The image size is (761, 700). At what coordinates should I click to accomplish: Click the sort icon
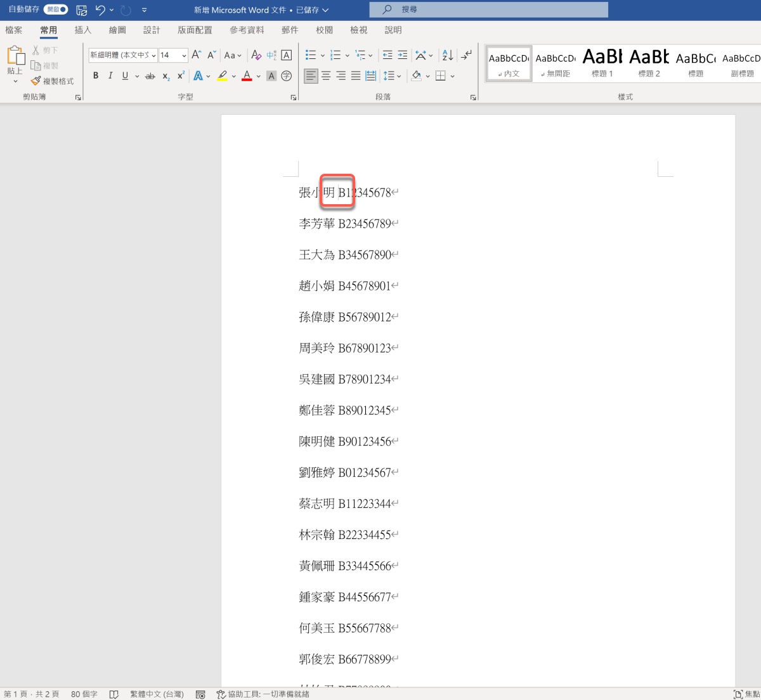click(x=447, y=55)
